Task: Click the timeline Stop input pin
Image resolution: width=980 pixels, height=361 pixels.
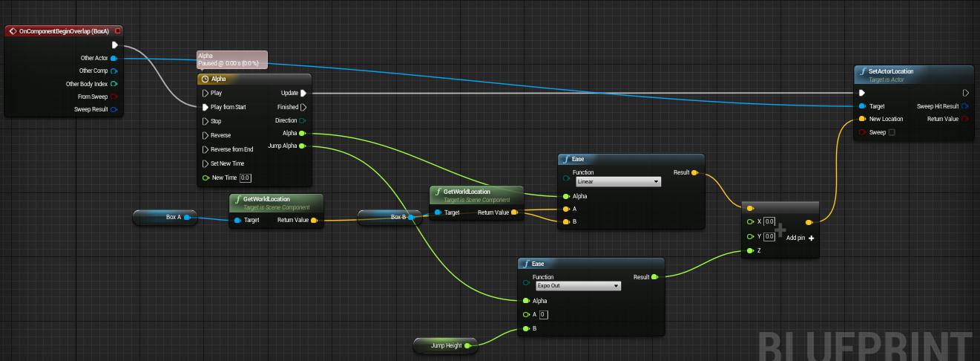Action: pyautogui.click(x=205, y=121)
